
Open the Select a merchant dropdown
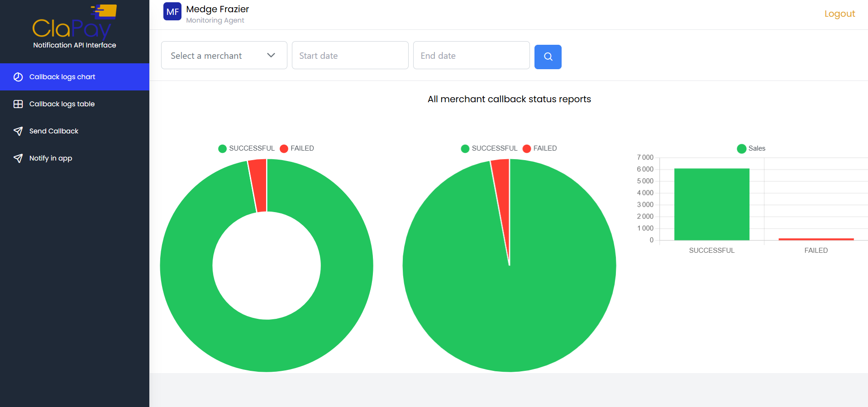(x=224, y=55)
